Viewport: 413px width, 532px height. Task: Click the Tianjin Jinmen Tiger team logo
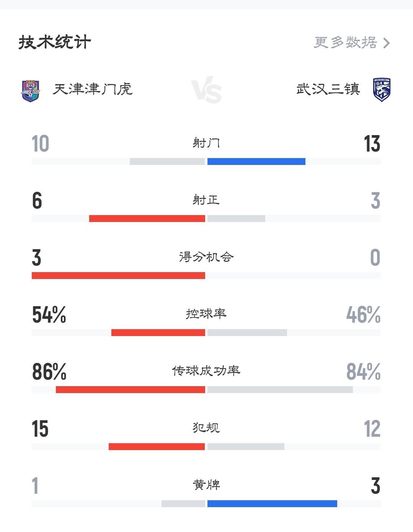point(31,90)
